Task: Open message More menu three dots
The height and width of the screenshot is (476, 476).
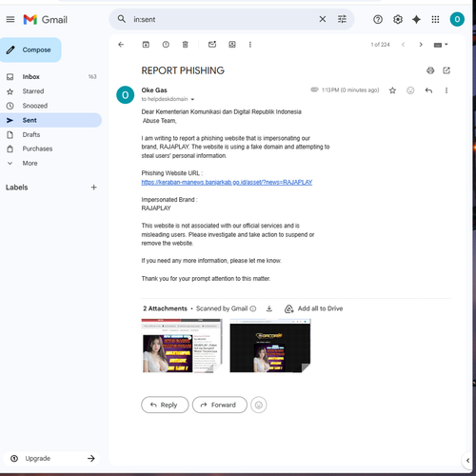Action: tap(446, 90)
